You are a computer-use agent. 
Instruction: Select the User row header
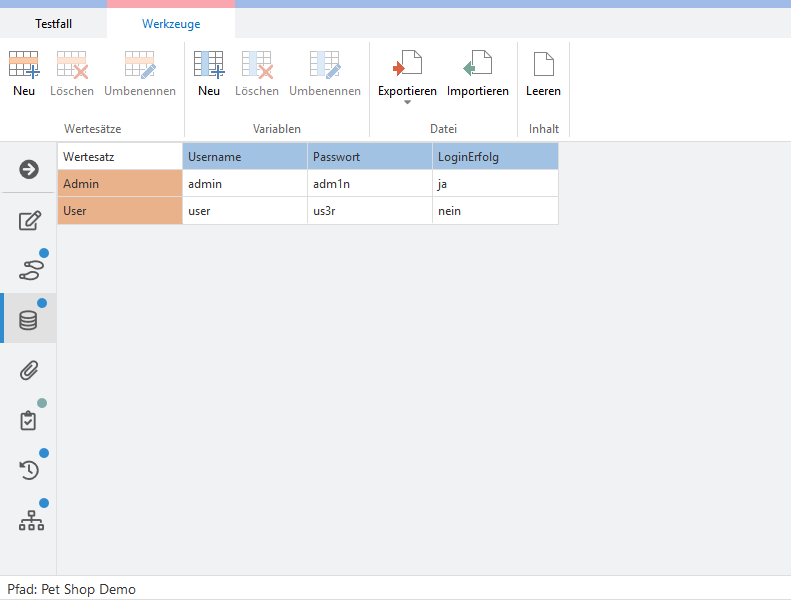pyautogui.click(x=120, y=211)
